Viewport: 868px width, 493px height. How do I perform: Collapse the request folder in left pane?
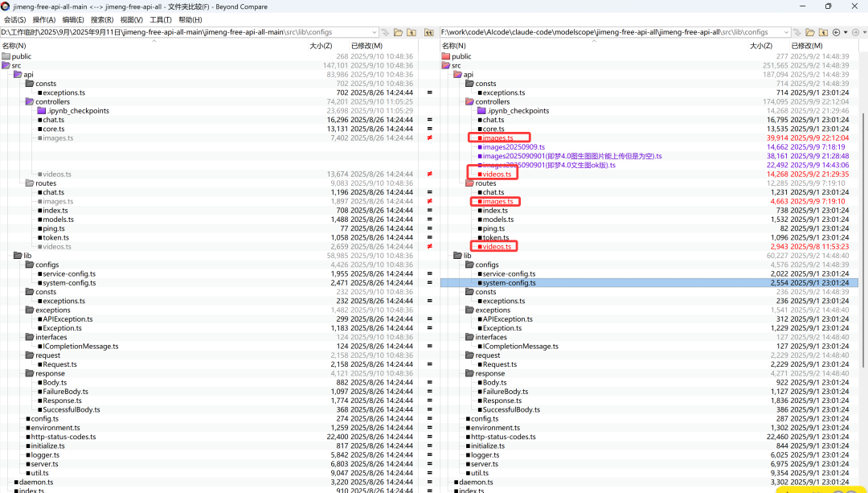[30, 355]
